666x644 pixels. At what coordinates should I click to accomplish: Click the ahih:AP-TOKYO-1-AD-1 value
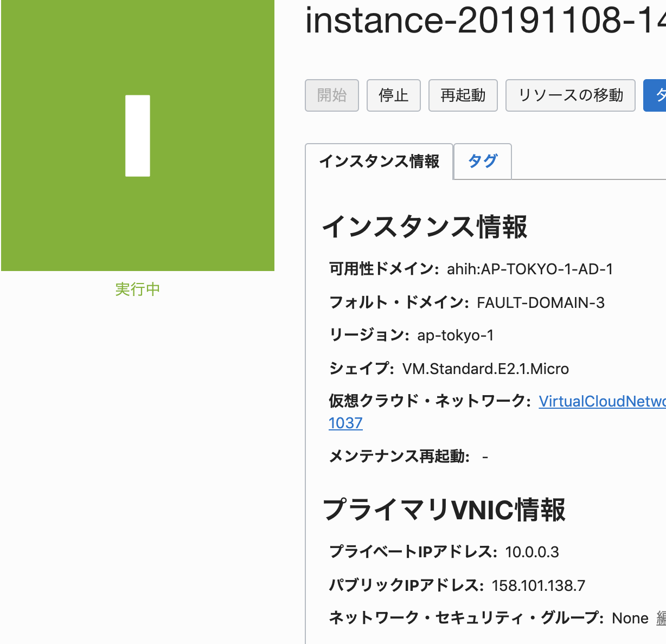[x=530, y=269]
